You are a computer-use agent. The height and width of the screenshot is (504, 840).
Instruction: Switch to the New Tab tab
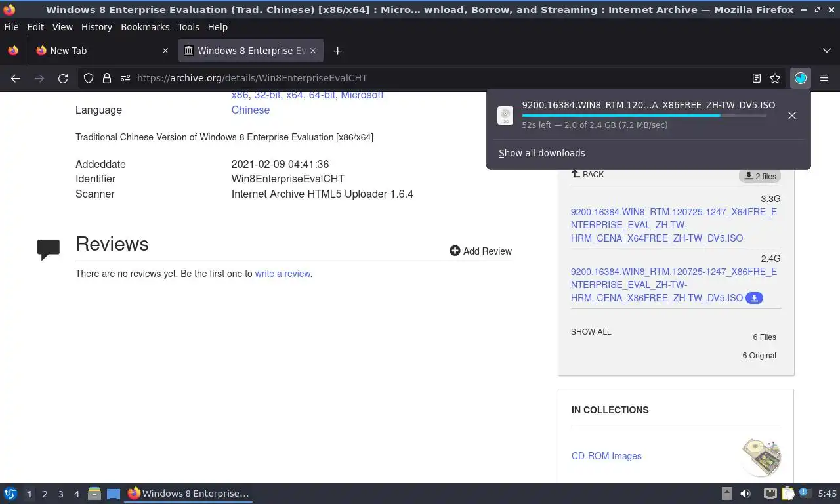(x=102, y=51)
